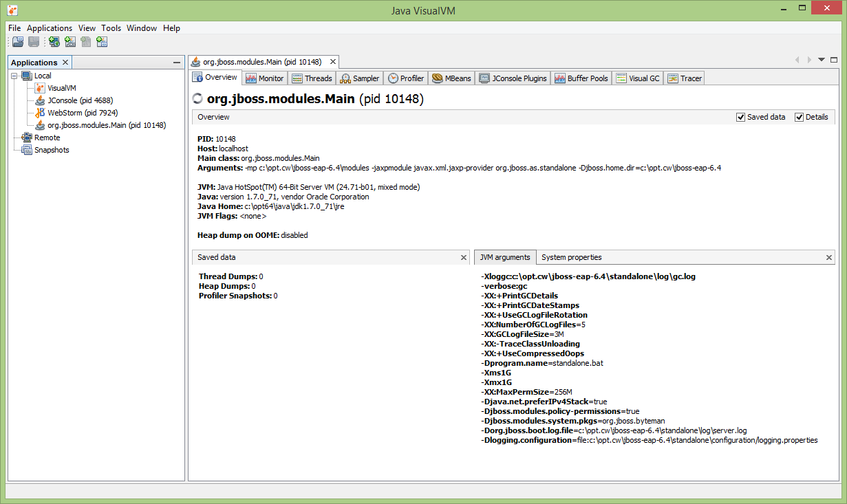Open the tab list dropdown arrow

[820, 60]
